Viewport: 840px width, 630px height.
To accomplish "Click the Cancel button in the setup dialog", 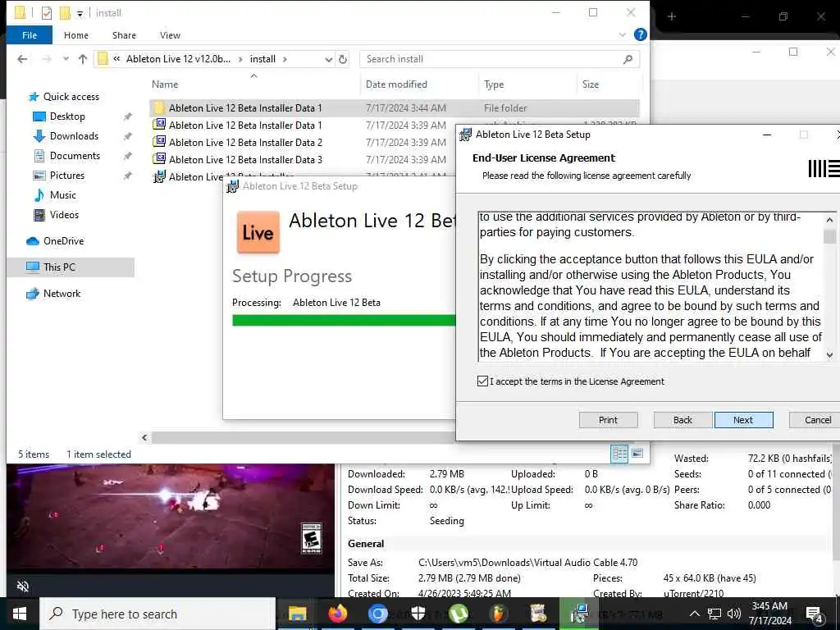I will 816,420.
